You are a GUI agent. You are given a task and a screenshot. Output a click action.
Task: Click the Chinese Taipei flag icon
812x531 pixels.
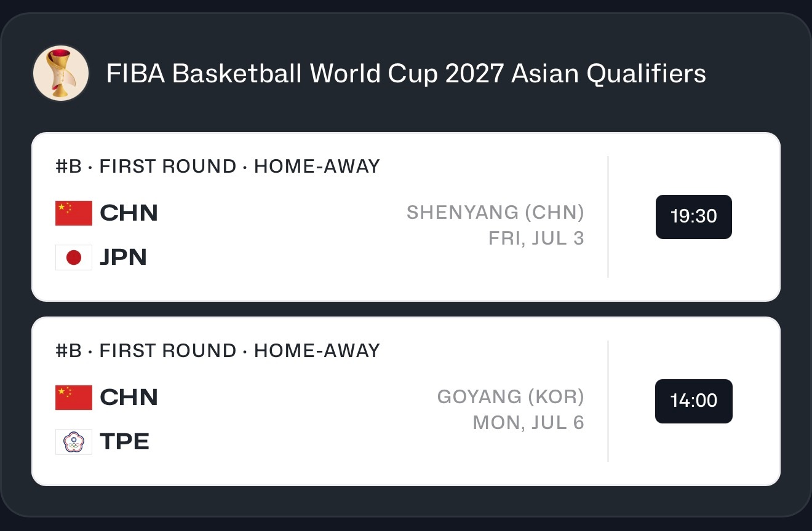74,442
